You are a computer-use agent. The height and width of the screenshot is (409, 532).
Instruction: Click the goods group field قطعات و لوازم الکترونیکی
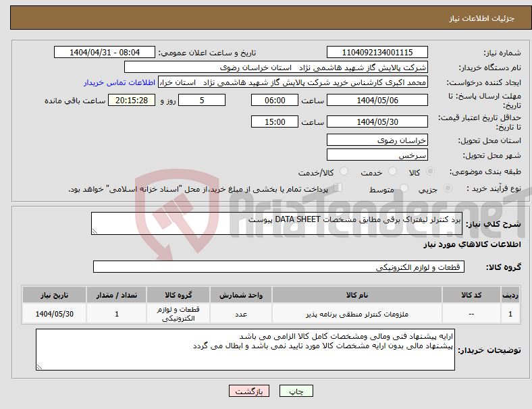click(279, 267)
